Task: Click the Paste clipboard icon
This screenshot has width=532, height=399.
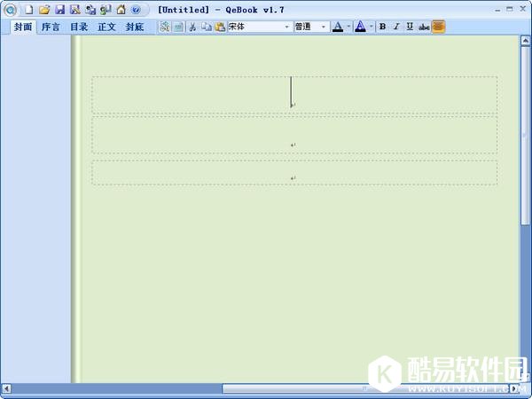Action: [220, 27]
